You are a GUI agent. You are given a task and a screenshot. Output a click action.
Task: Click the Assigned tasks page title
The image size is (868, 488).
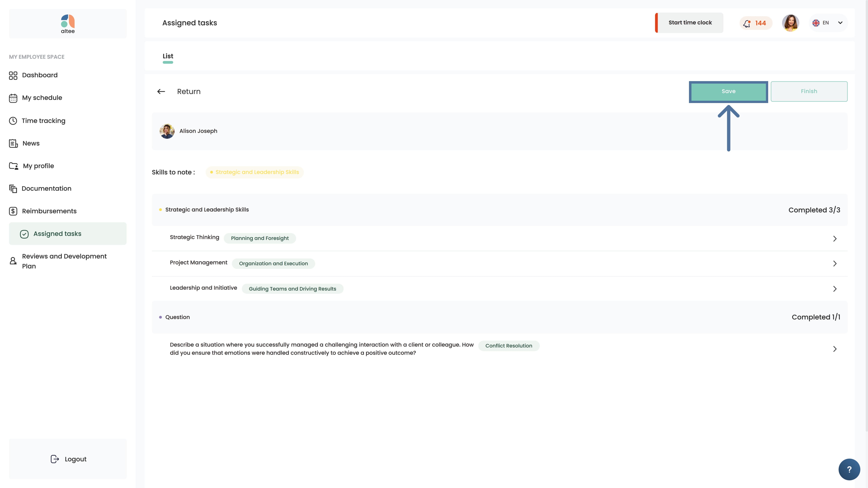click(190, 23)
